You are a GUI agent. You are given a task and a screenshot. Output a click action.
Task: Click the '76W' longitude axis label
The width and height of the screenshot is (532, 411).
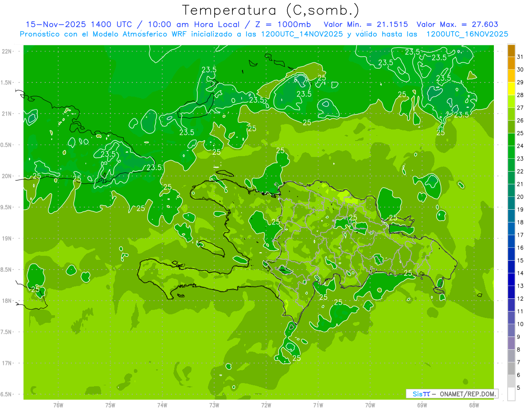pyautogui.click(x=58, y=405)
